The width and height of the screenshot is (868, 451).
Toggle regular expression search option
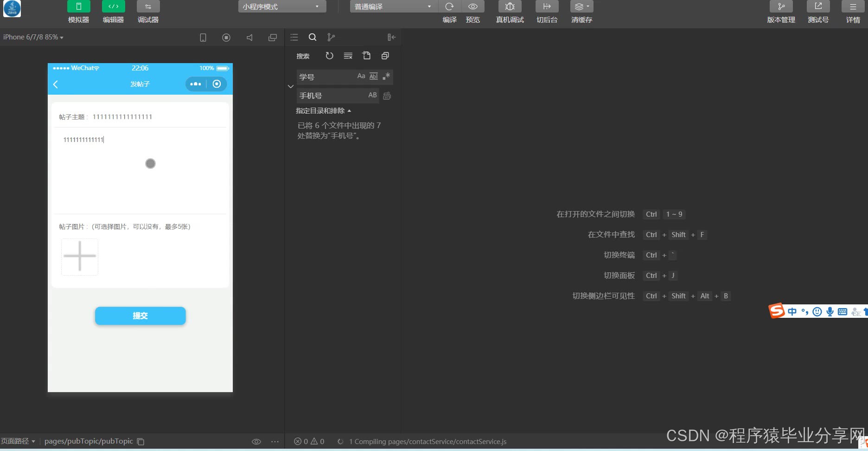[386, 76]
